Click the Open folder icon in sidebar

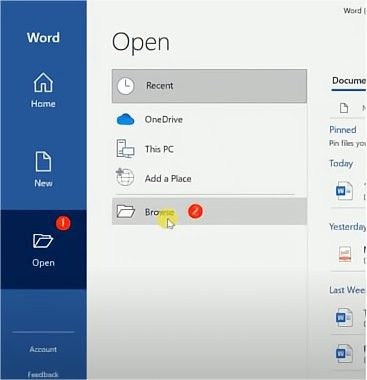[43, 241]
